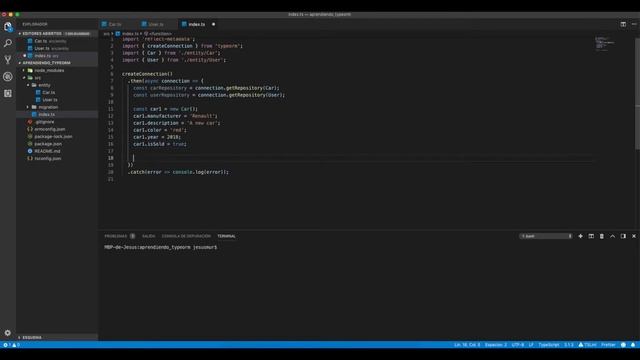Create a new terminal with the plus icon
Screen dimensions: 640x360
(580, 236)
